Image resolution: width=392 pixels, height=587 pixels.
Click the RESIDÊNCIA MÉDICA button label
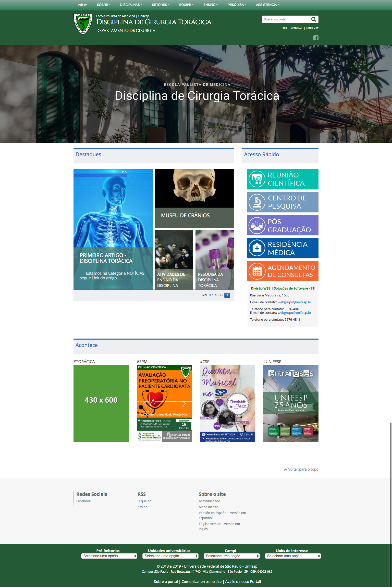pos(288,248)
